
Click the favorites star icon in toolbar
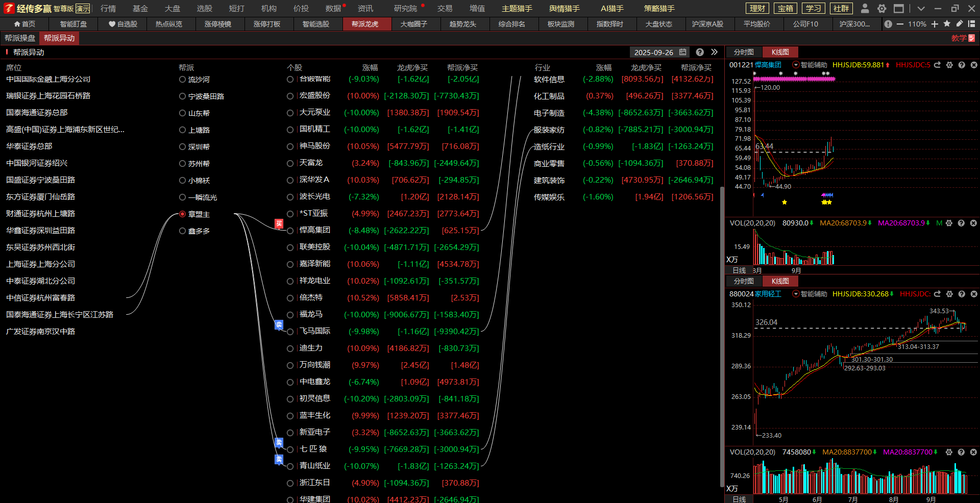947,23
